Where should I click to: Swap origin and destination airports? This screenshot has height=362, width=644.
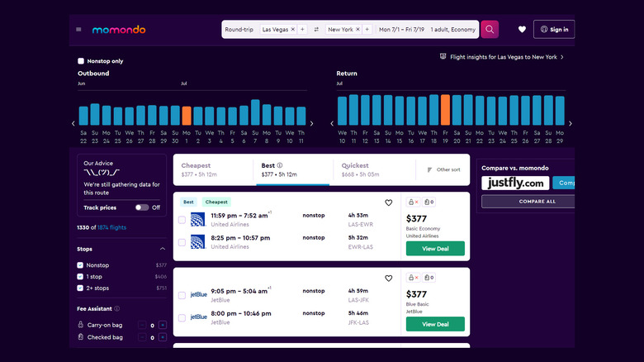(x=316, y=30)
